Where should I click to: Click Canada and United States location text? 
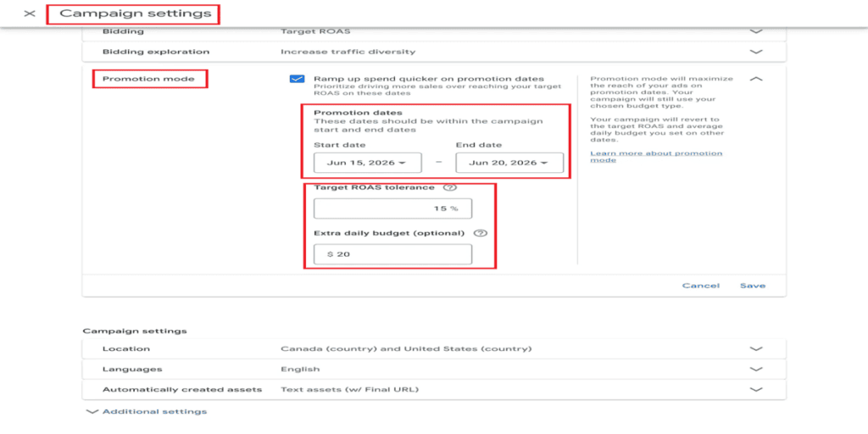pyautogui.click(x=406, y=348)
